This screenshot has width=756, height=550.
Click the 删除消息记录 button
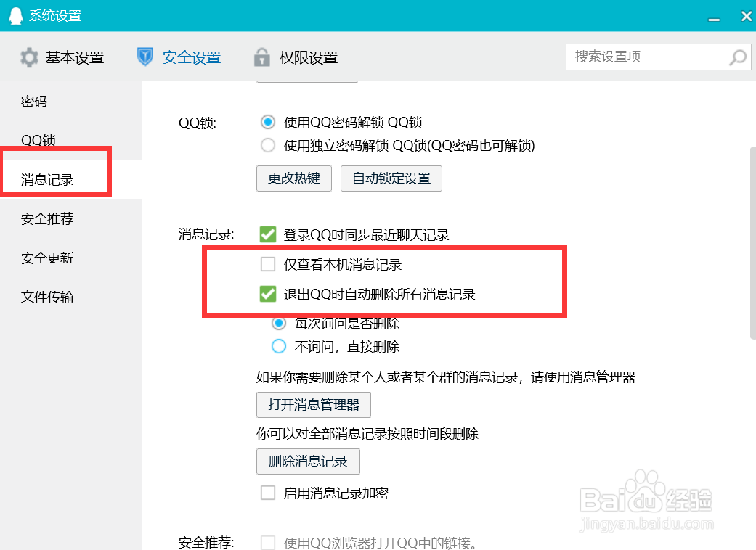pos(308,461)
